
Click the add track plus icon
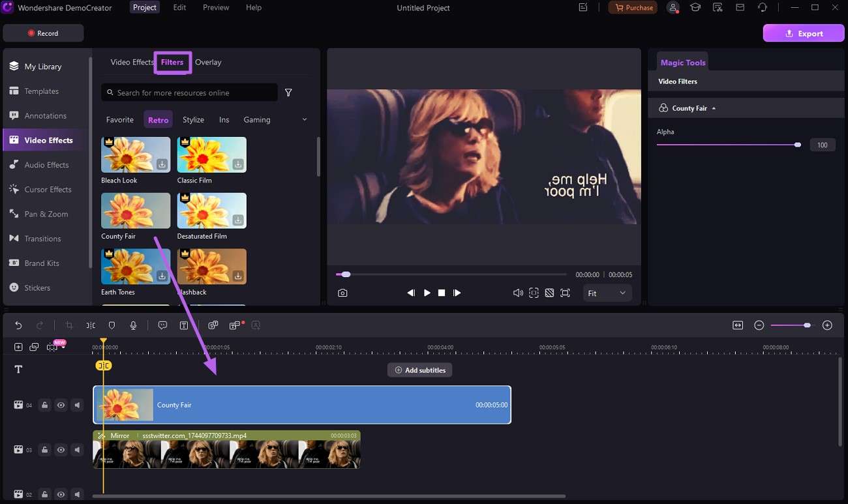(18, 347)
